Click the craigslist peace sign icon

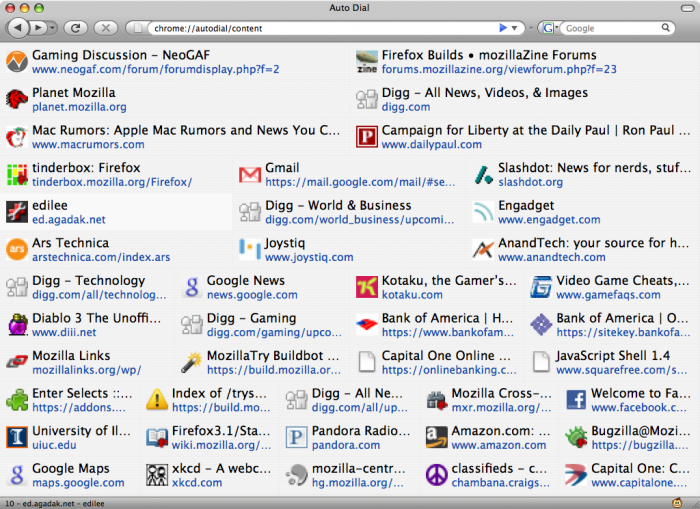436,475
